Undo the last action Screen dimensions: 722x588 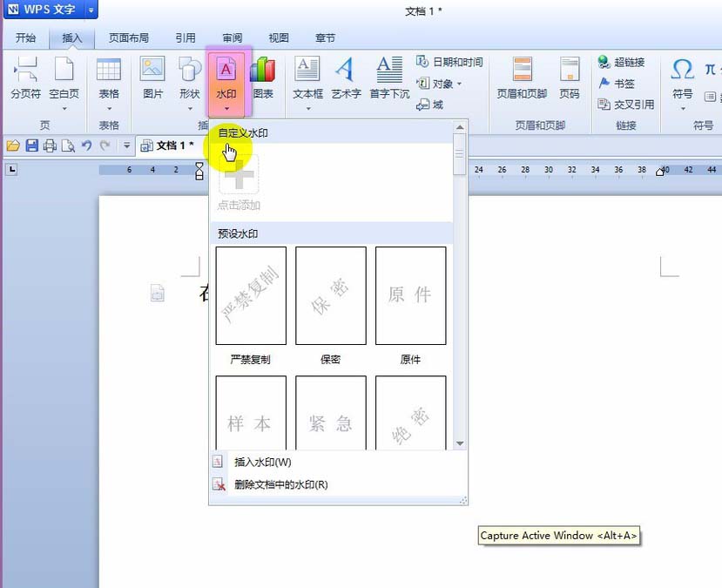pos(86,146)
